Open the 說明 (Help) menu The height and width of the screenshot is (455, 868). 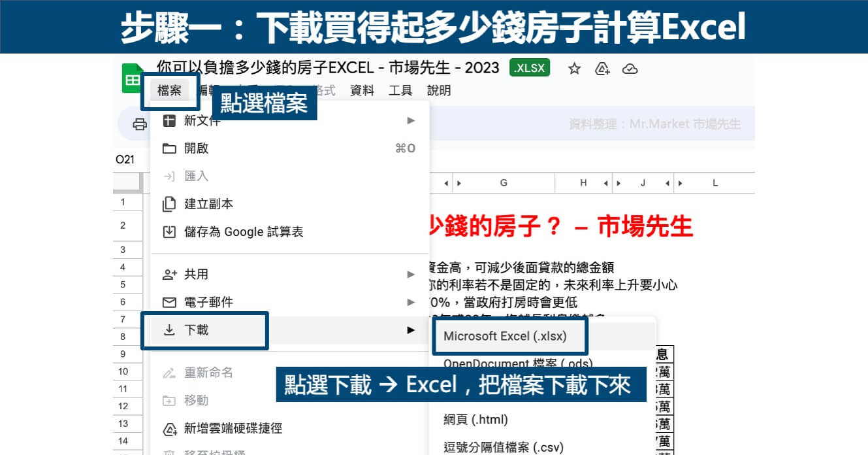coord(439,91)
